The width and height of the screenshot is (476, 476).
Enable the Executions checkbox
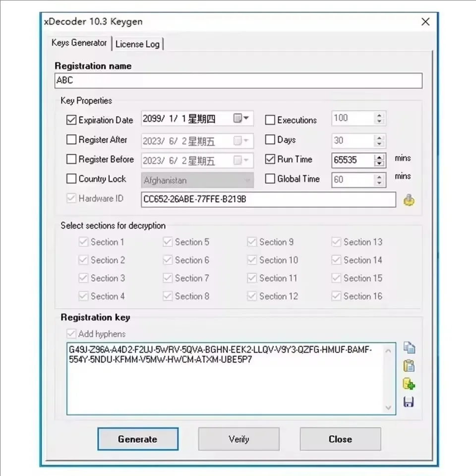tap(270, 120)
